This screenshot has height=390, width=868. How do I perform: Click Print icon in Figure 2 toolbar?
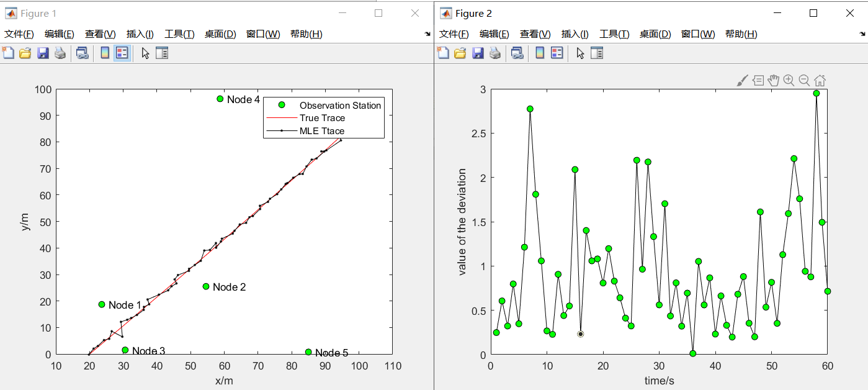click(495, 53)
